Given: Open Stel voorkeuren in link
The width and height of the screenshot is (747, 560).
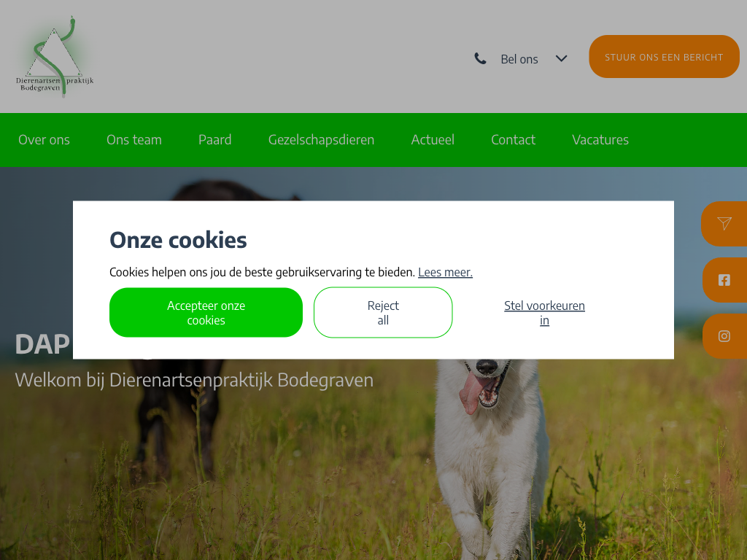Looking at the screenshot, I should (x=544, y=313).
